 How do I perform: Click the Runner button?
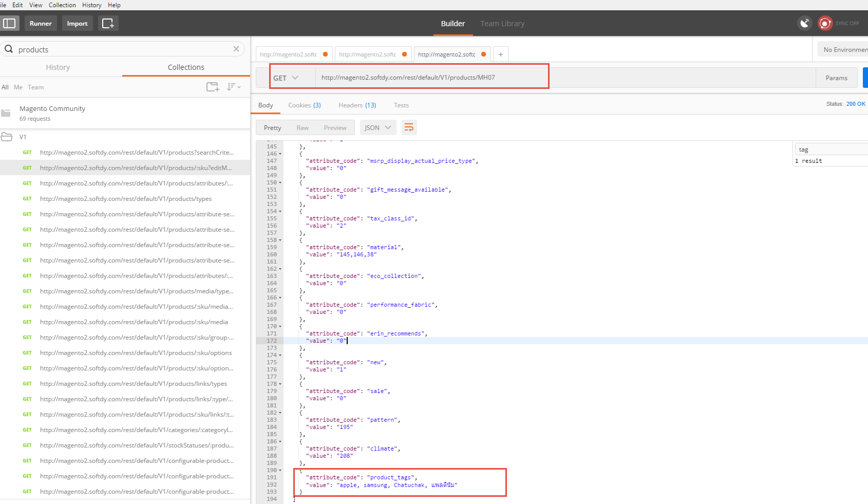click(x=41, y=23)
